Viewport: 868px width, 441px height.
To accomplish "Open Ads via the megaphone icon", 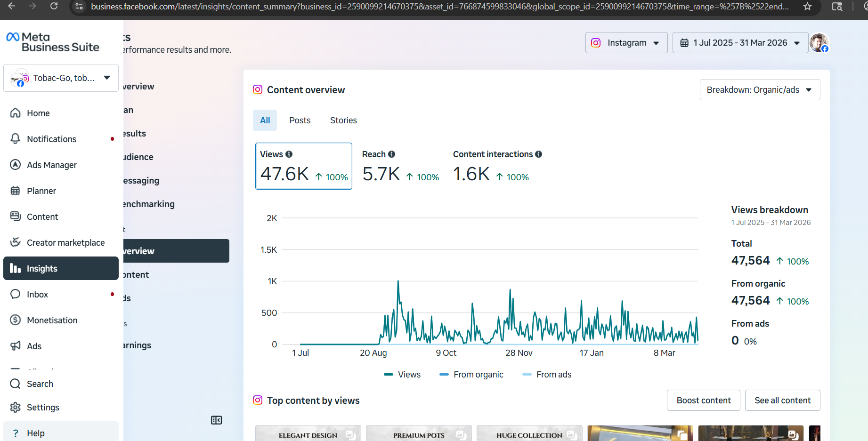I will [16, 346].
